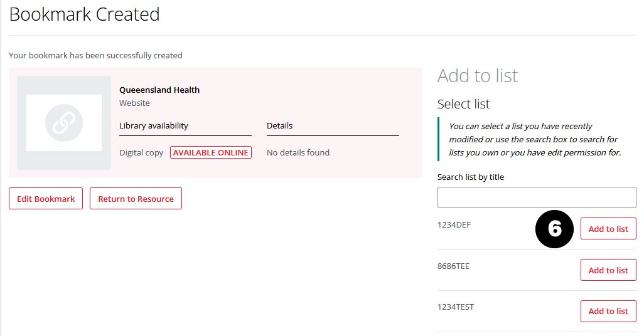This screenshot has width=644, height=336.
Task: Click the AVAILABLE ONLINE badge
Action: click(210, 152)
